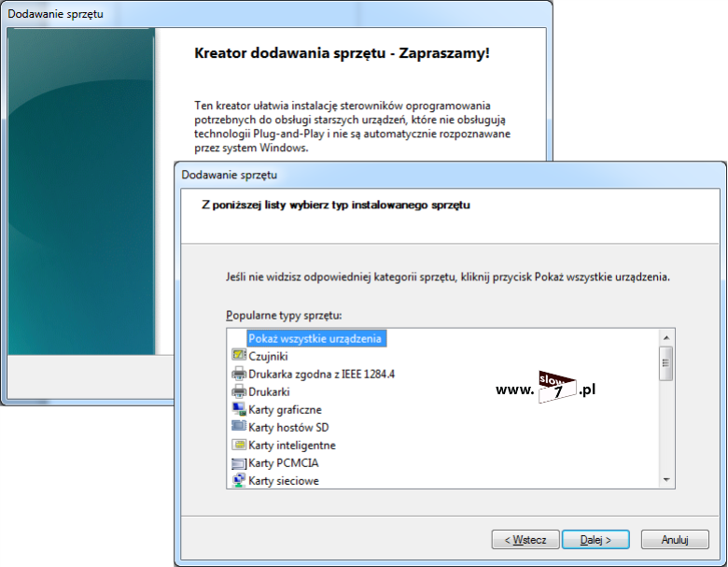The image size is (728, 567).
Task: Continue with the Dalej button
Action: tap(595, 540)
